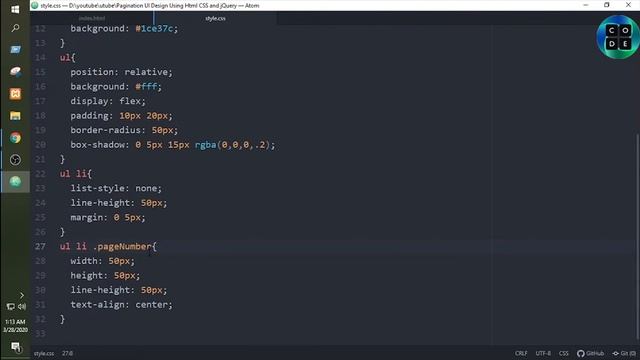This screenshot has width=640, height=360.
Task: Open the Windows Start menu
Action: pyautogui.click(x=15, y=9)
